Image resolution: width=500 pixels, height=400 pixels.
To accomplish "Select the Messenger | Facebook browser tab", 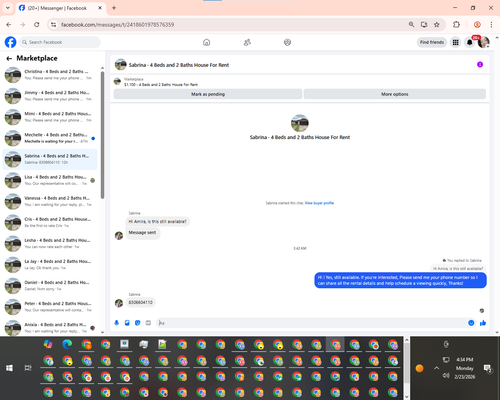I will tap(61, 8).
